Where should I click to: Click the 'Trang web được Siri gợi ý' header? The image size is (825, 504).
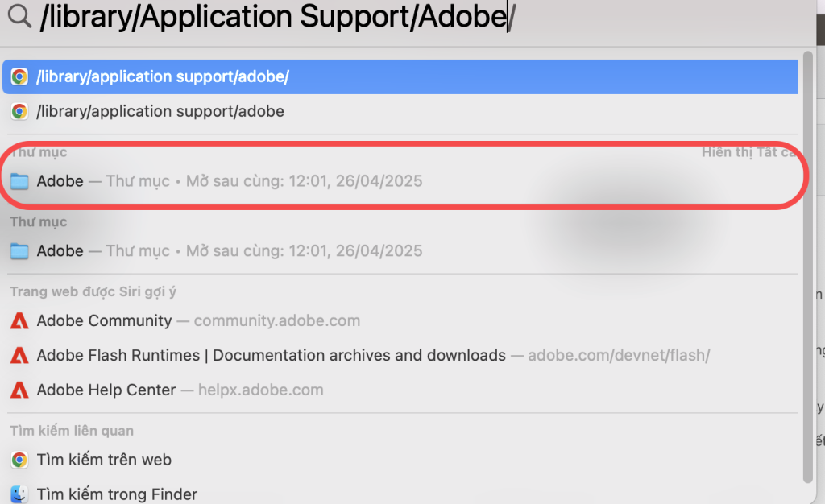click(x=93, y=291)
